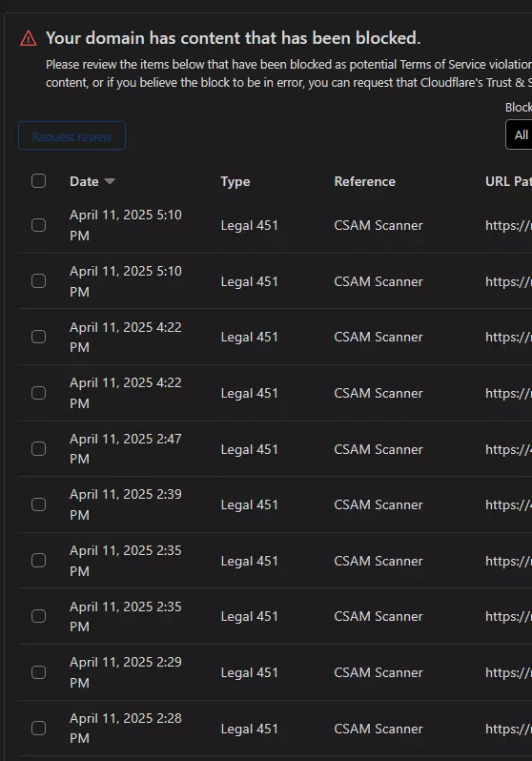
Task: Click the URL Path column header
Action: coord(508,181)
